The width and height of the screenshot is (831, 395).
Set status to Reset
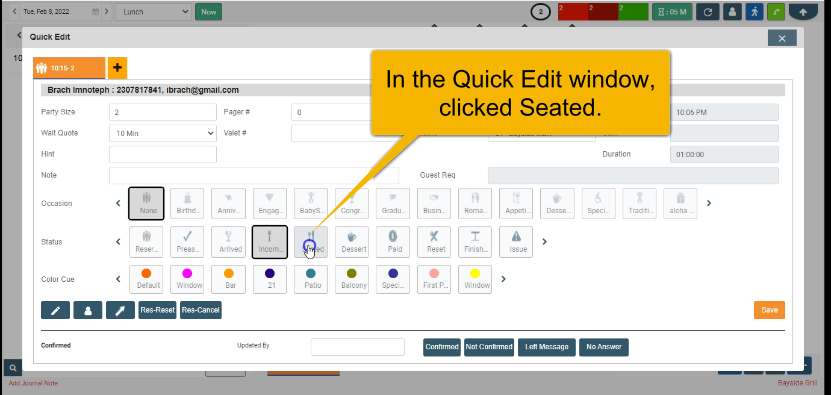(434, 242)
